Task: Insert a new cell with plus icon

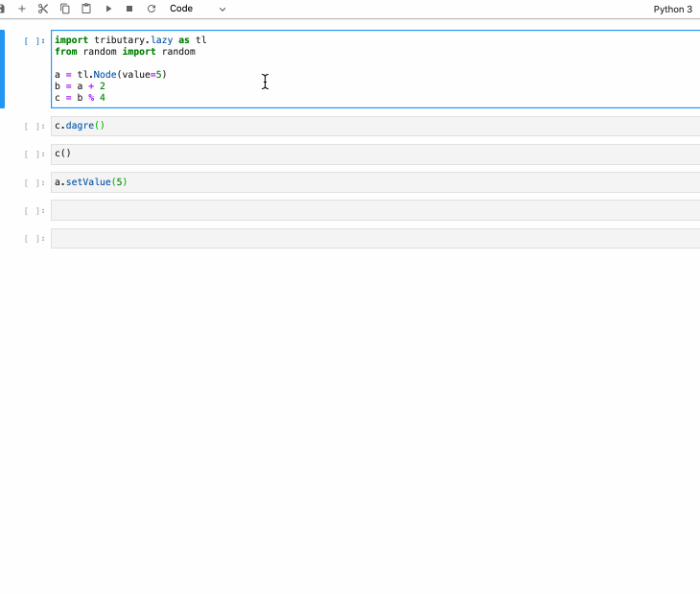Action: [x=21, y=9]
